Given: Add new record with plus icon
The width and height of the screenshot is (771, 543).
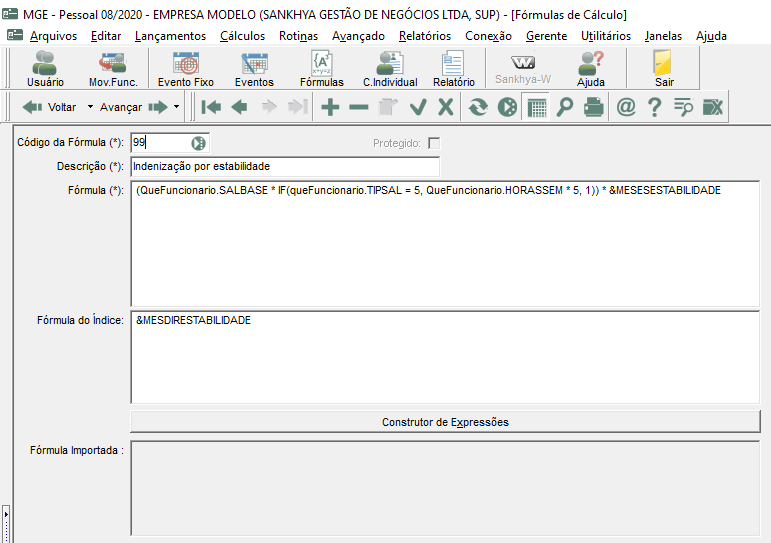Looking at the screenshot, I should (x=330, y=107).
